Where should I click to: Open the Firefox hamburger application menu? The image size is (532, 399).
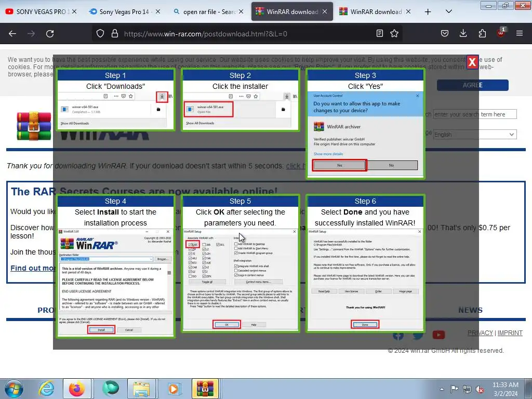[x=520, y=33]
